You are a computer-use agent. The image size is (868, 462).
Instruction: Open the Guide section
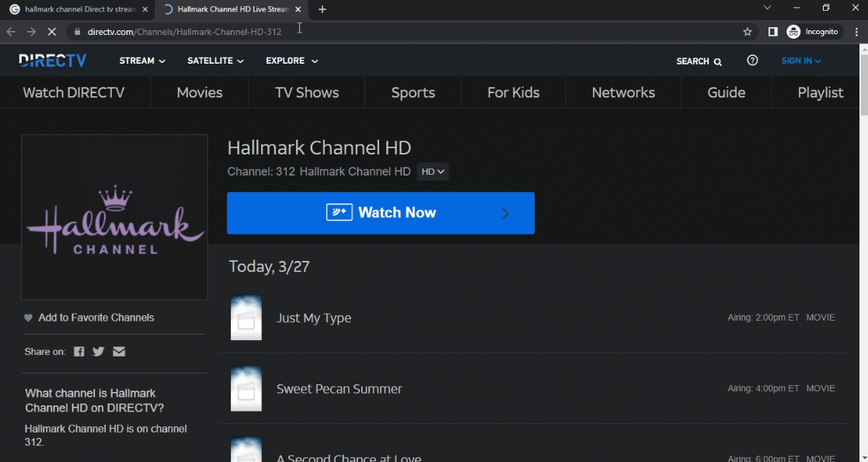point(727,92)
